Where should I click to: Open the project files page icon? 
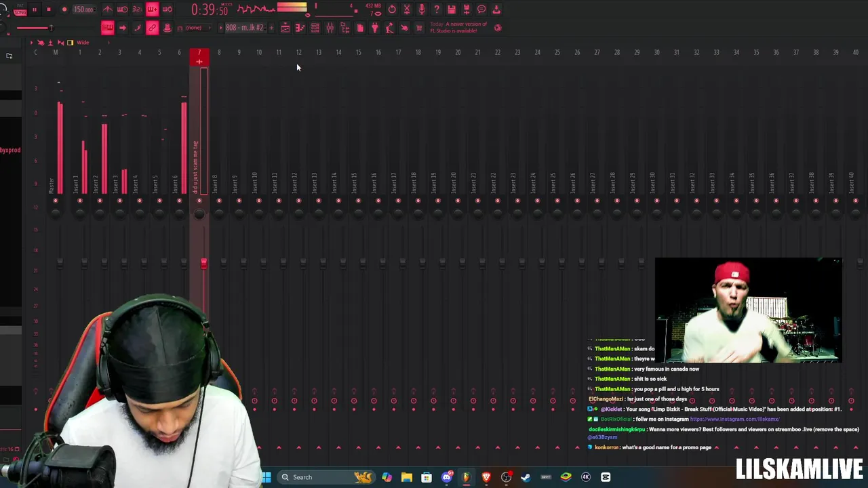359,28
